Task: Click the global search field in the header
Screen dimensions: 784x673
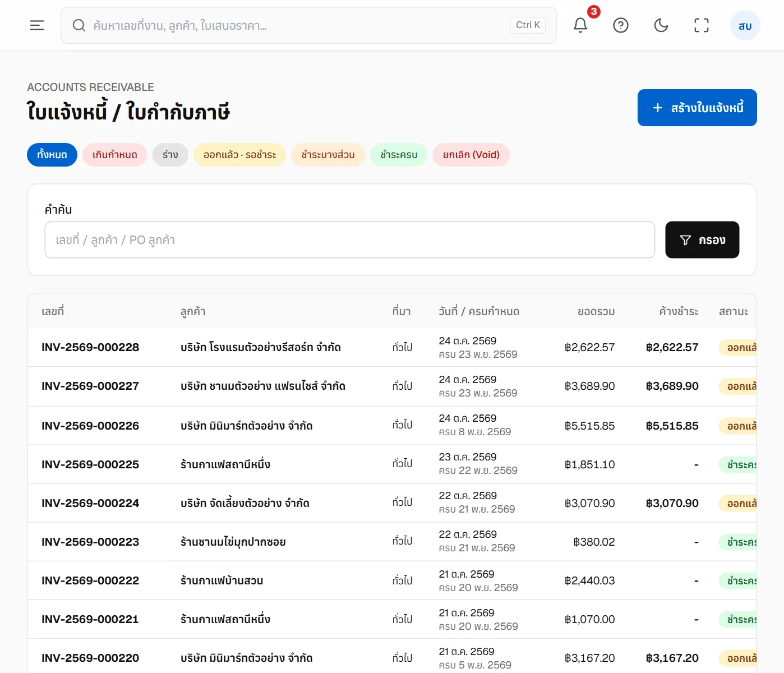Action: coord(308,25)
